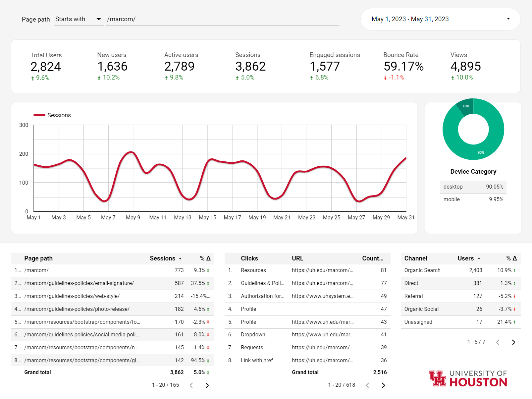Open the 'Starts with' filter dropdown

point(79,19)
